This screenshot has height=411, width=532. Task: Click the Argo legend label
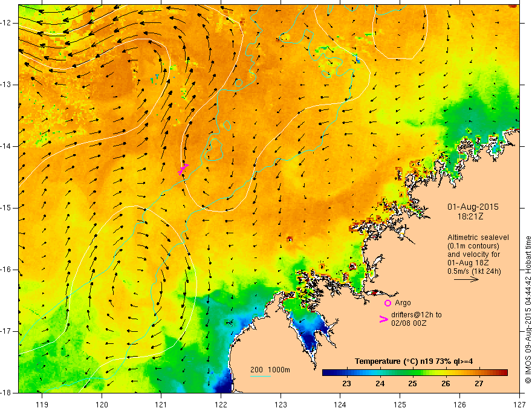[403, 303]
